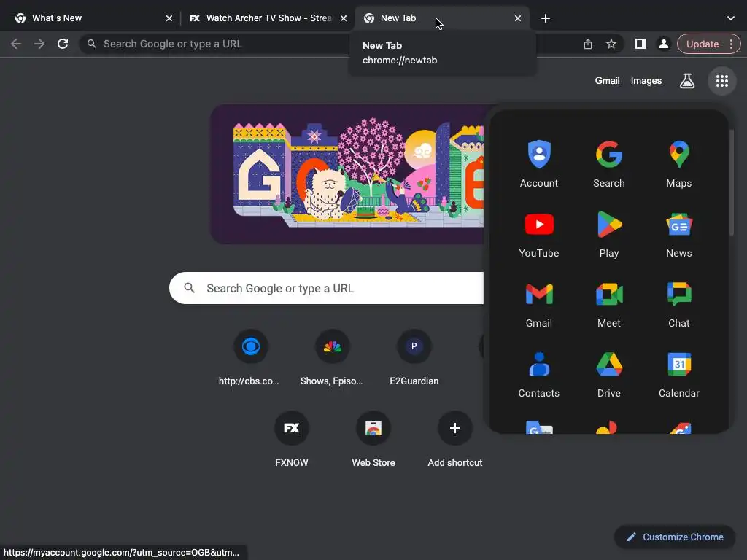This screenshot has height=560, width=747.
Task: Open Google News app icon
Action: click(x=679, y=233)
